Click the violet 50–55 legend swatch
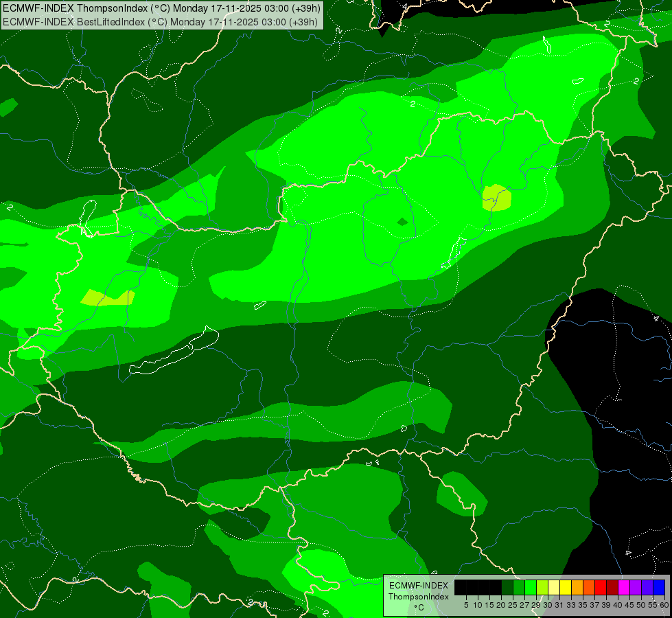 647,588
